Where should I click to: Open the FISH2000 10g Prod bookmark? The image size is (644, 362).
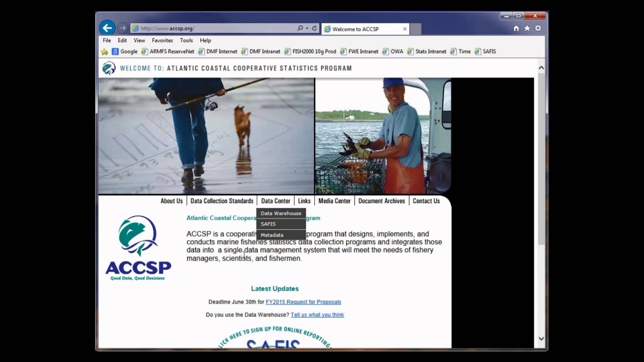(310, 51)
